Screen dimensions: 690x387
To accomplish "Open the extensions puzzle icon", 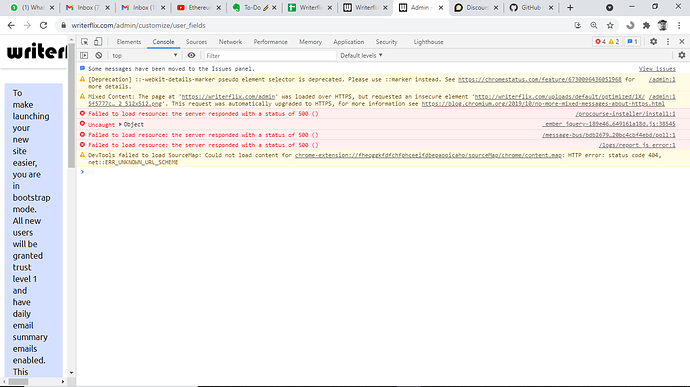I will (646, 26).
